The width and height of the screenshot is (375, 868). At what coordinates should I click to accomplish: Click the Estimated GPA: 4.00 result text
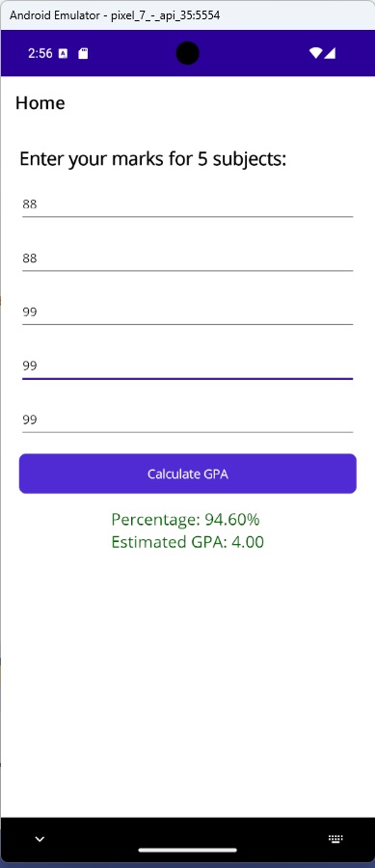click(187, 541)
